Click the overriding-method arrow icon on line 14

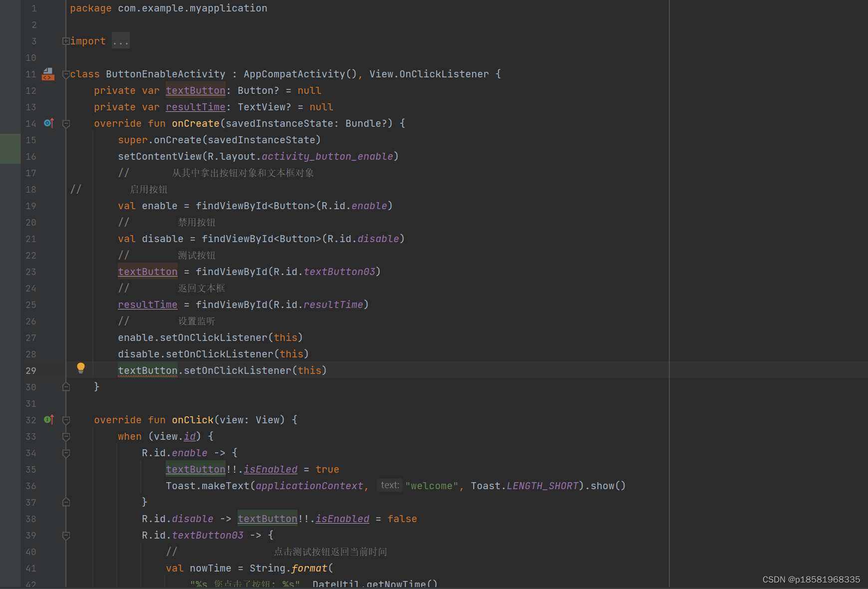click(48, 123)
